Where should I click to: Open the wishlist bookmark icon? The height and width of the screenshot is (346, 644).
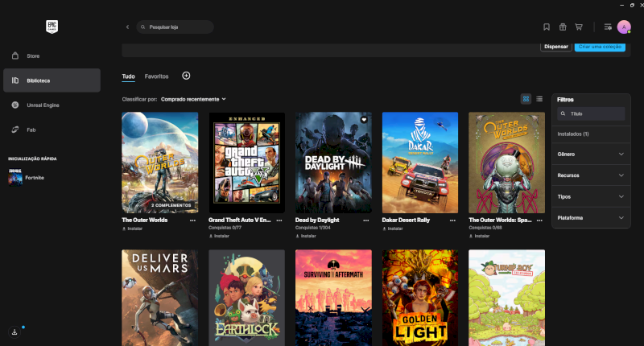click(547, 27)
